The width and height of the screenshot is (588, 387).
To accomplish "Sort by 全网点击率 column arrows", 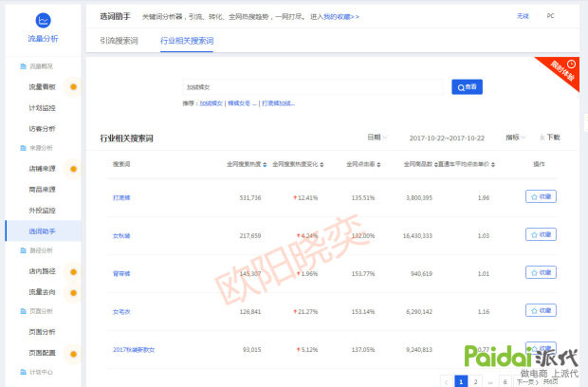I will click(x=378, y=165).
